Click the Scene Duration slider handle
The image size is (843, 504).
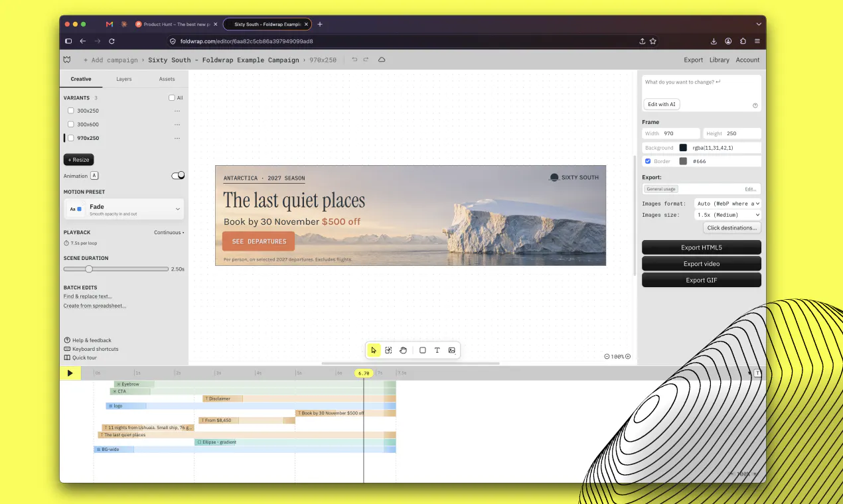(x=89, y=269)
